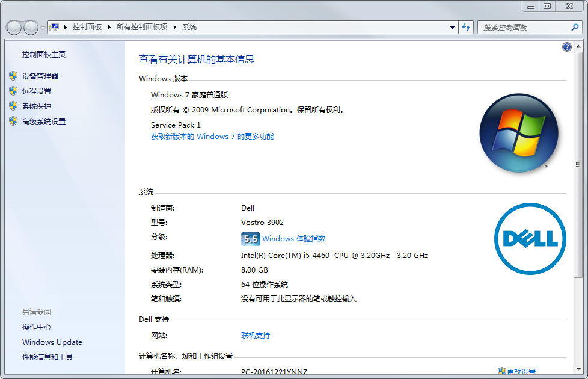588x379 pixels.
Task: Click the refresh button beside address bar
Action: tap(466, 27)
